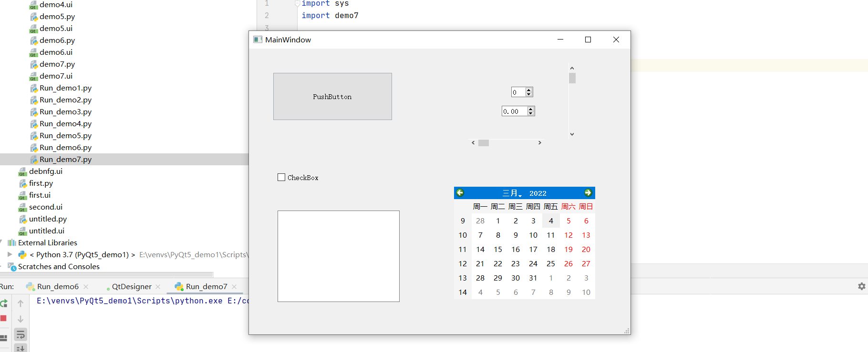This screenshot has width=868, height=352.
Task: Select External Libraries in project tree
Action: tap(48, 242)
